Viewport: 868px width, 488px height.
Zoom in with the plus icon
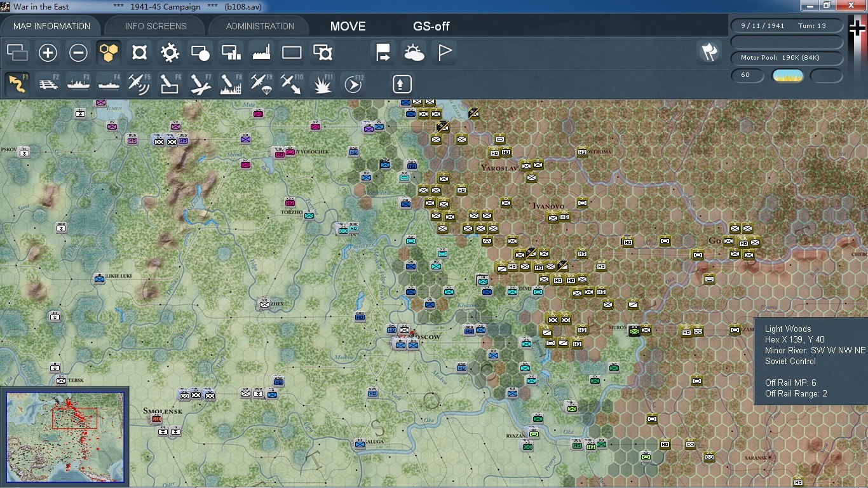tap(48, 52)
